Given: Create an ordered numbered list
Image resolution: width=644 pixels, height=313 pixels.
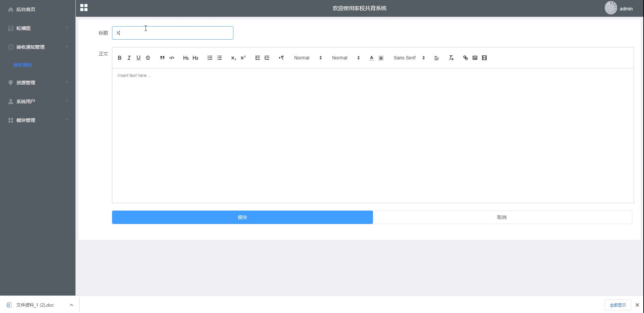Looking at the screenshot, I should pos(210,58).
